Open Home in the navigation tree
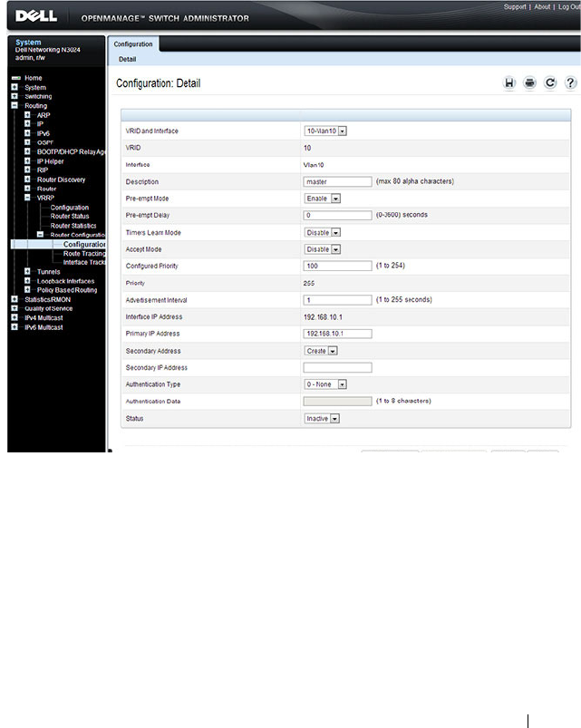Viewport: 581px width, 728px height. click(x=34, y=78)
